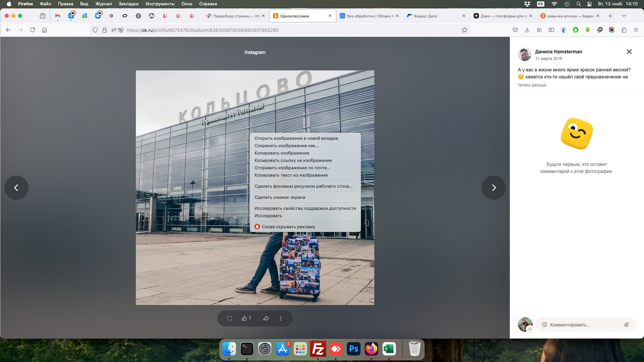
Task: Open a new tab with plus button
Action: tap(610, 16)
